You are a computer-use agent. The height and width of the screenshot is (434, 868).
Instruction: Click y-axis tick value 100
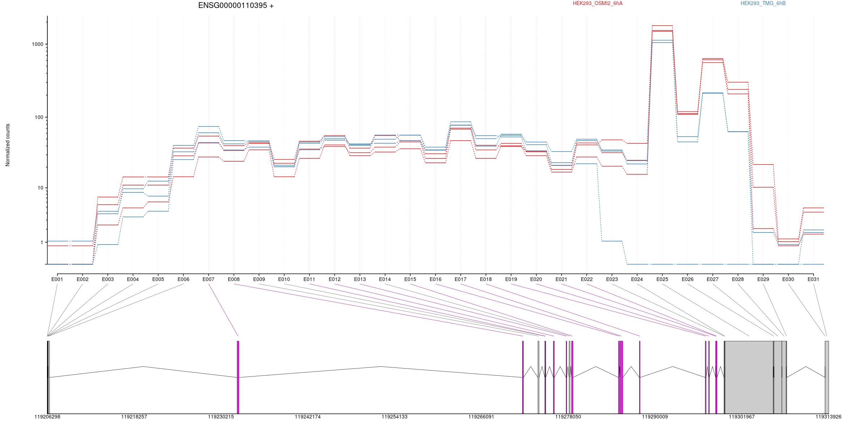(39, 118)
